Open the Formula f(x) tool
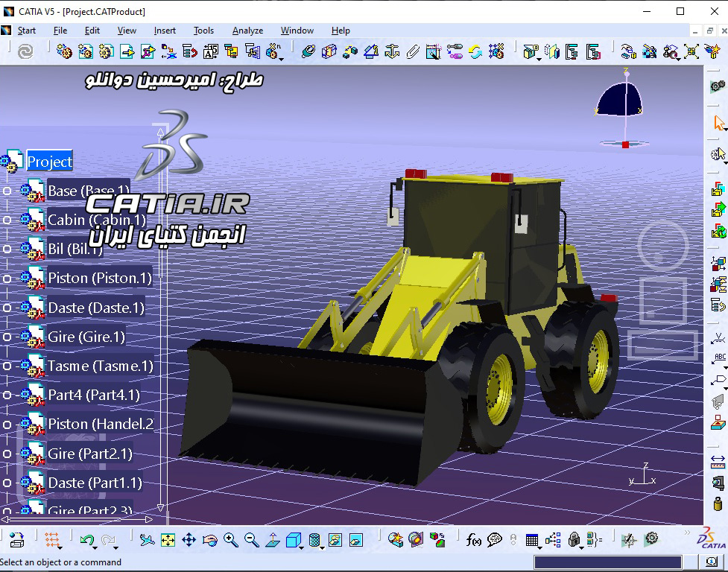The width and height of the screenshot is (728, 572). 473,539
